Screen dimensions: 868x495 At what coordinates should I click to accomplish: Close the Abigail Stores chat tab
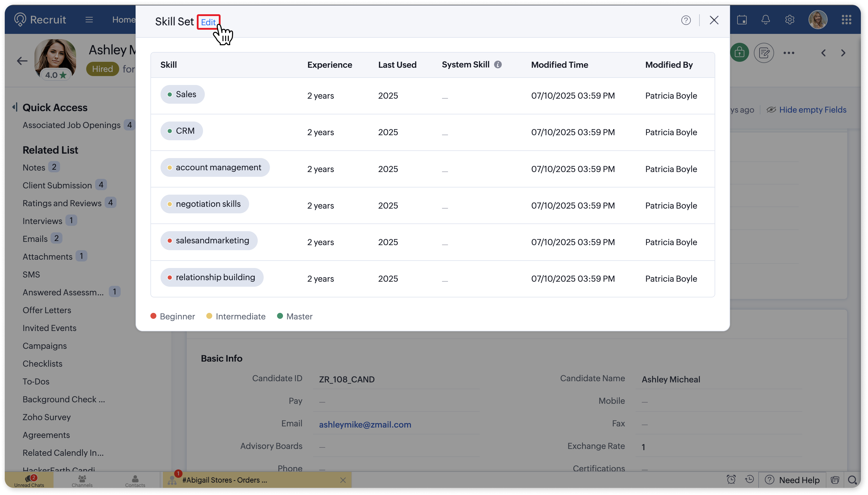343,480
